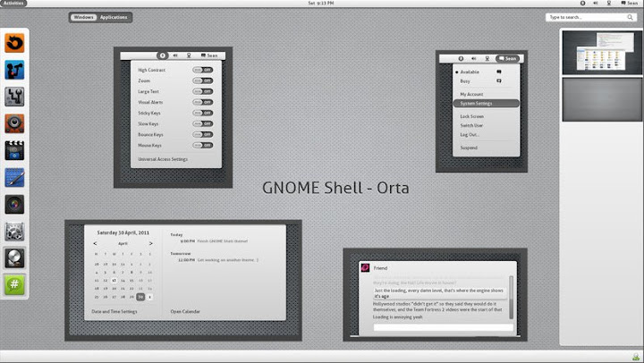Go to next month in the April calendar
Image resolution: width=644 pixels, height=363 pixels.
tap(151, 243)
